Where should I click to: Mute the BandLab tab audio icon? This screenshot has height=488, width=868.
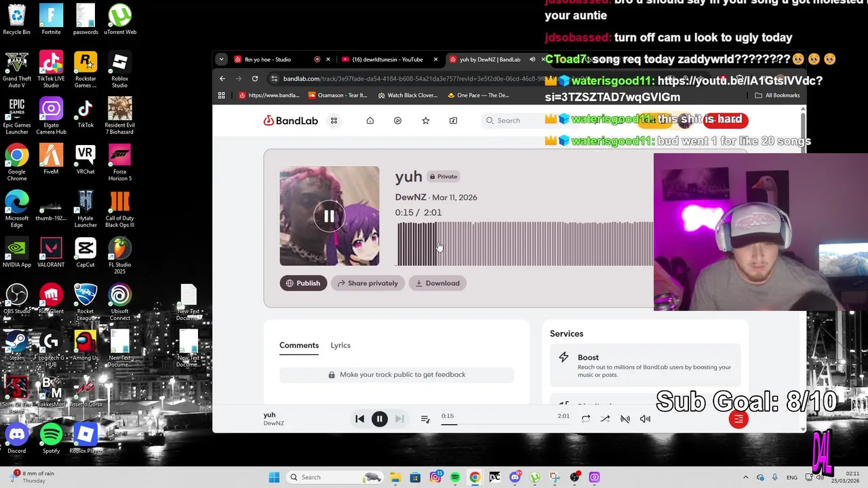click(532, 60)
